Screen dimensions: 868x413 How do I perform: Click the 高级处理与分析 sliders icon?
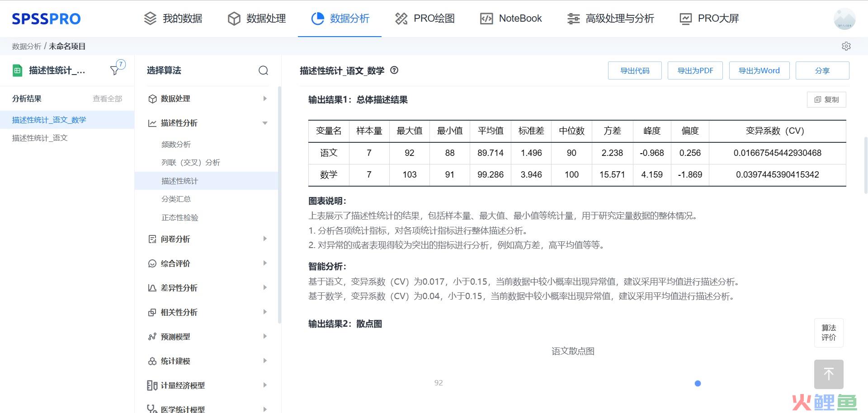click(x=573, y=19)
